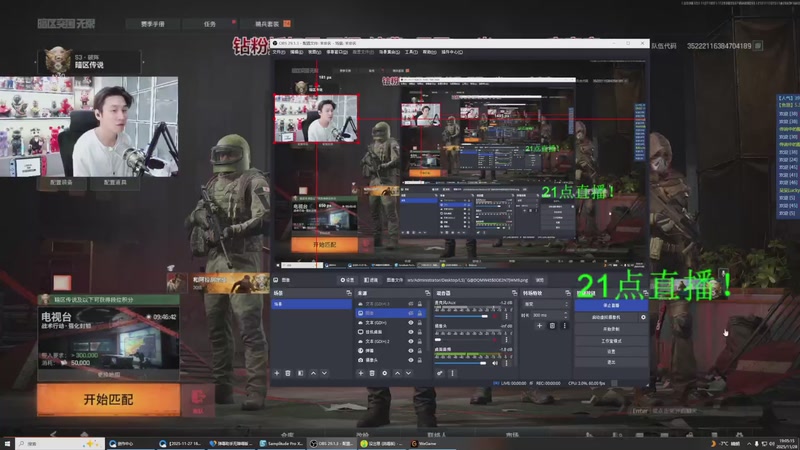This screenshot has height=450, width=800.
Task: Open the Edit menu in OBS
Action: [x=296, y=52]
